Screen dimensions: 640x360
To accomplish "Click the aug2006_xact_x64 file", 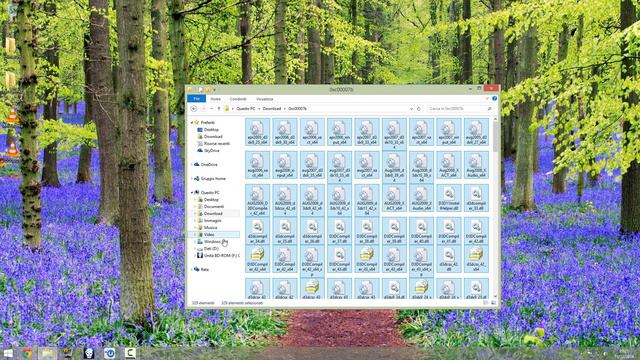I will (258, 165).
